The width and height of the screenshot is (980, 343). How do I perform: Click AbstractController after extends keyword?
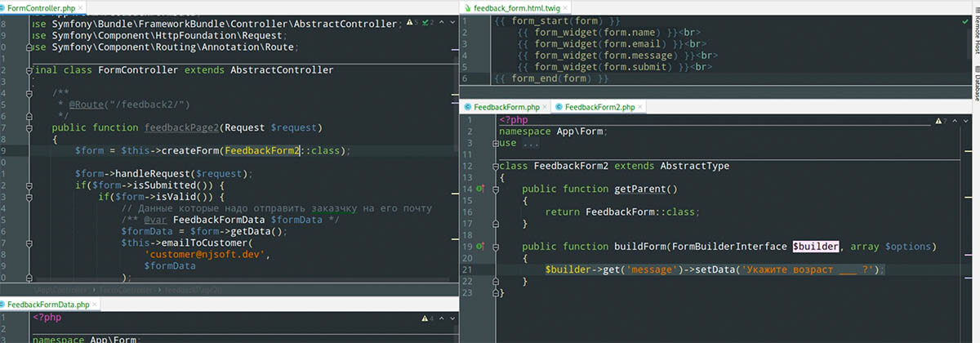click(x=283, y=71)
